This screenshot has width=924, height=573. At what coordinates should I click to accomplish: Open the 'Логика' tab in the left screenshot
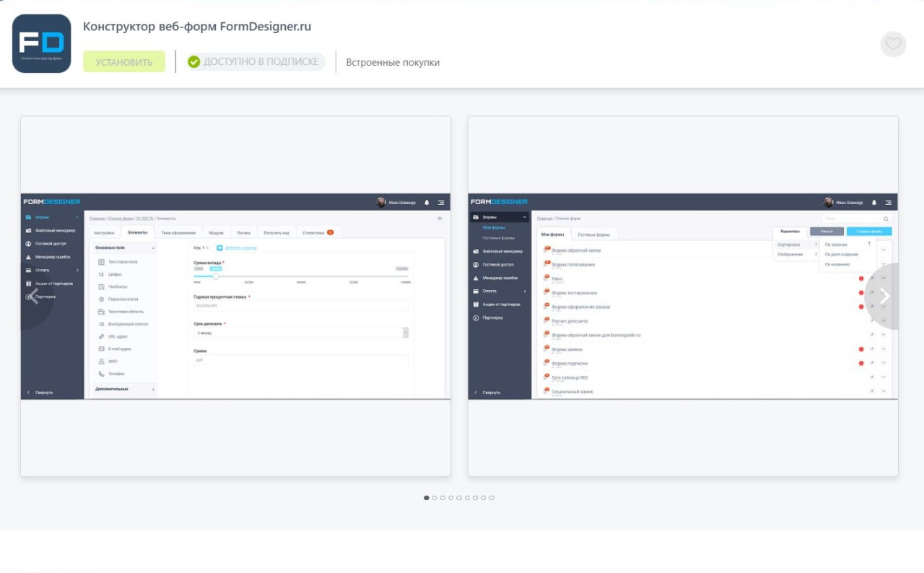coord(243,232)
